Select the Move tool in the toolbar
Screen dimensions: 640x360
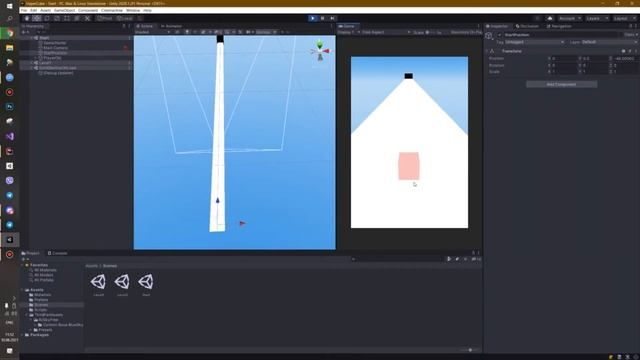37,18
